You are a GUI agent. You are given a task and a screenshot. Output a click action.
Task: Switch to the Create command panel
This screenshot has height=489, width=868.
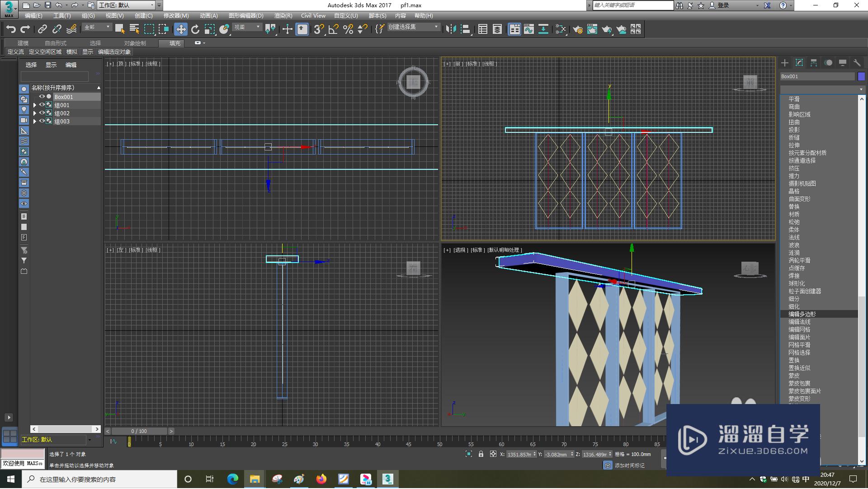tap(785, 63)
